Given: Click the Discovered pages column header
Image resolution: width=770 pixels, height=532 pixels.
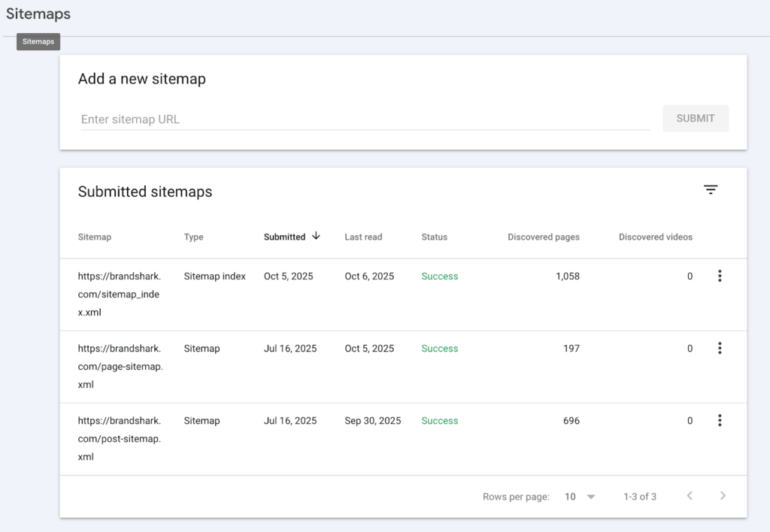Looking at the screenshot, I should [x=543, y=237].
